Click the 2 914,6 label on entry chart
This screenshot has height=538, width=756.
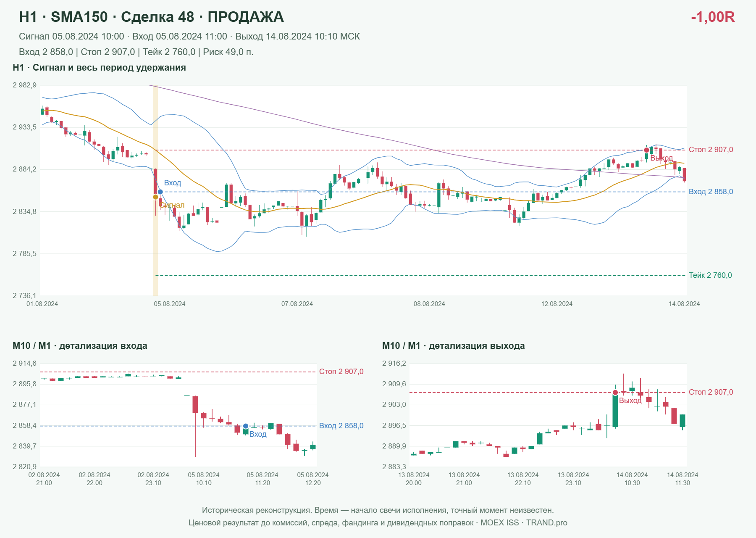click(x=24, y=364)
